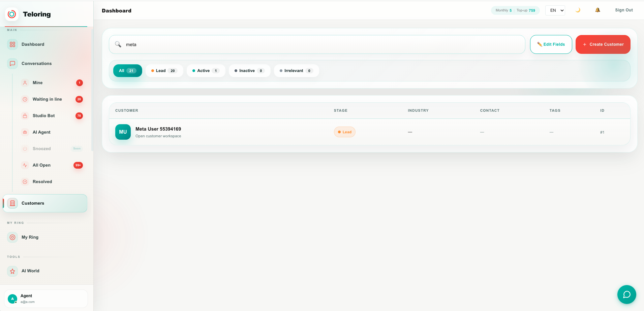Click the Customers building icon
644x311 pixels.
coord(12,203)
